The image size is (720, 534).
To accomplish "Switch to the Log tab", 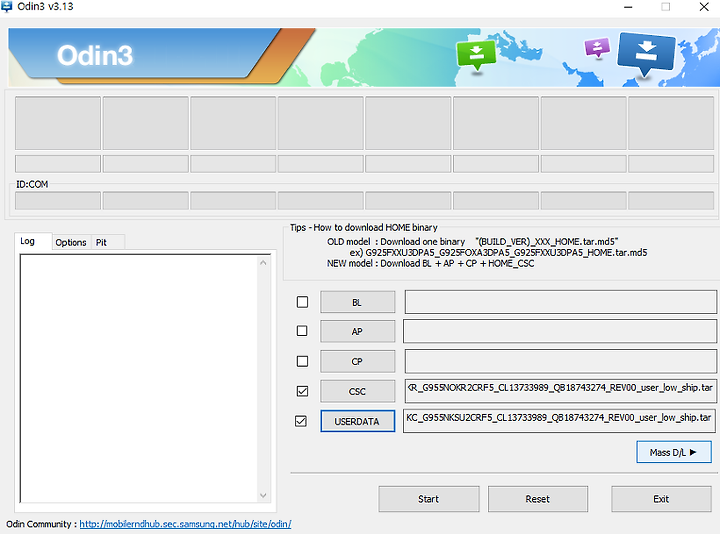I will click(x=32, y=241).
